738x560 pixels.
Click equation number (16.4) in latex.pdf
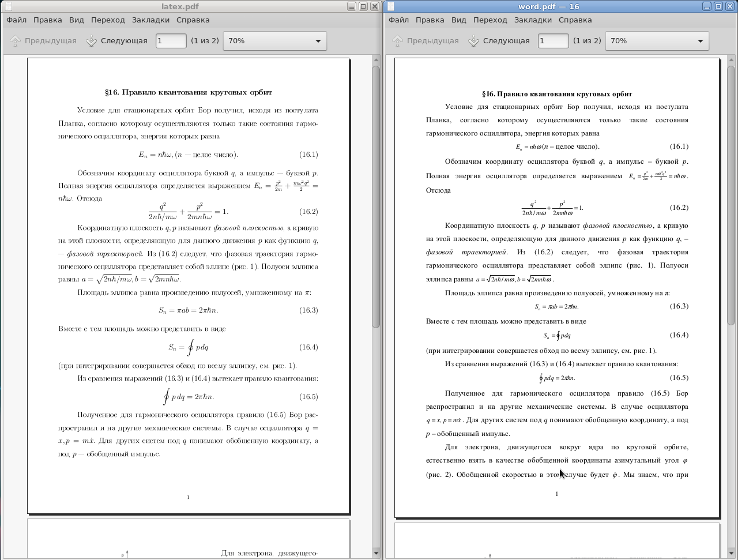tap(308, 347)
